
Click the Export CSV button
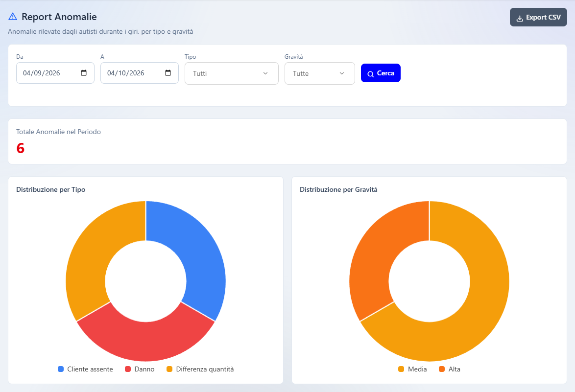(538, 17)
